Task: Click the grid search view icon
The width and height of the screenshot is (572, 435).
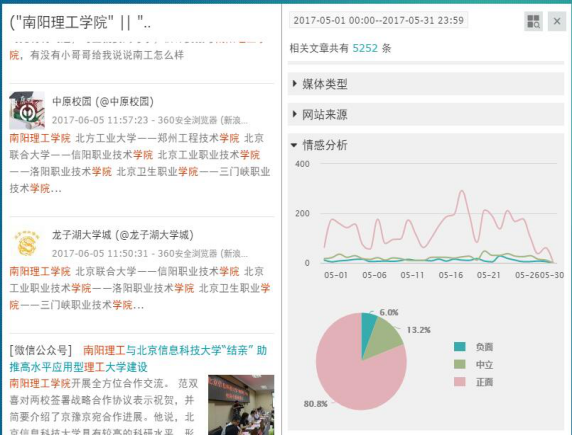Action: [x=533, y=22]
